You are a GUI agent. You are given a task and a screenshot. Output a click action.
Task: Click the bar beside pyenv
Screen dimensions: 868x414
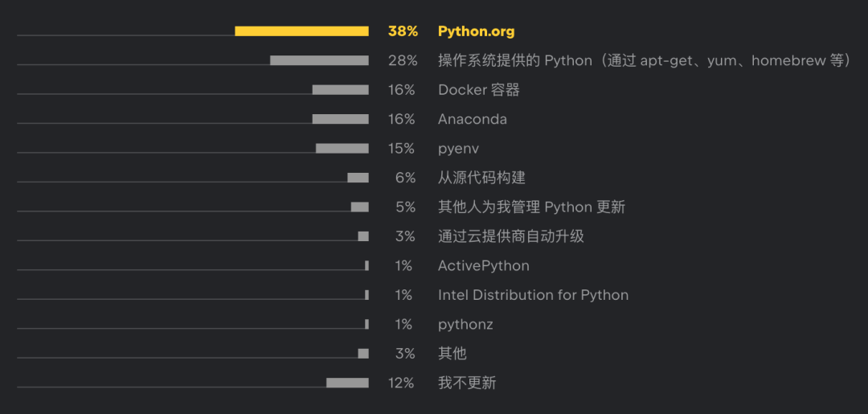click(x=342, y=149)
